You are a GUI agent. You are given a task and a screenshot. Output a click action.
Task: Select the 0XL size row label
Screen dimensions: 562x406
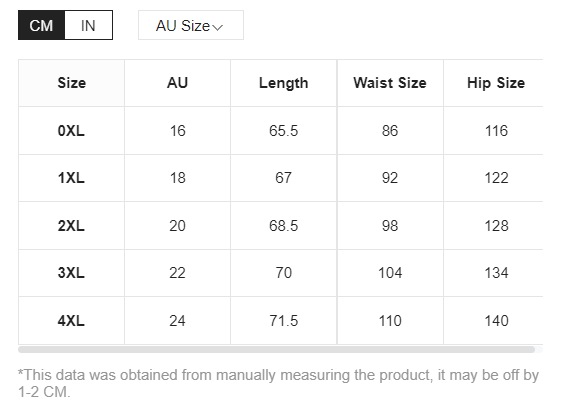point(71,131)
